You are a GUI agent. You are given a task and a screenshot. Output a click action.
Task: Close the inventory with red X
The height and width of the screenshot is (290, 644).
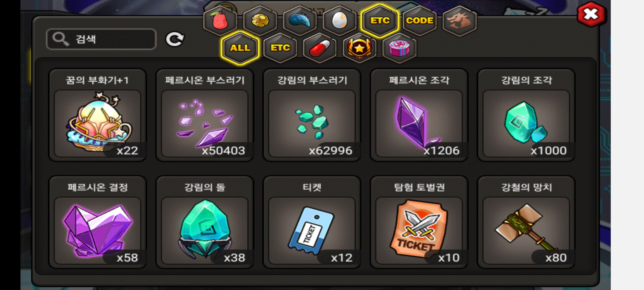pyautogui.click(x=591, y=15)
